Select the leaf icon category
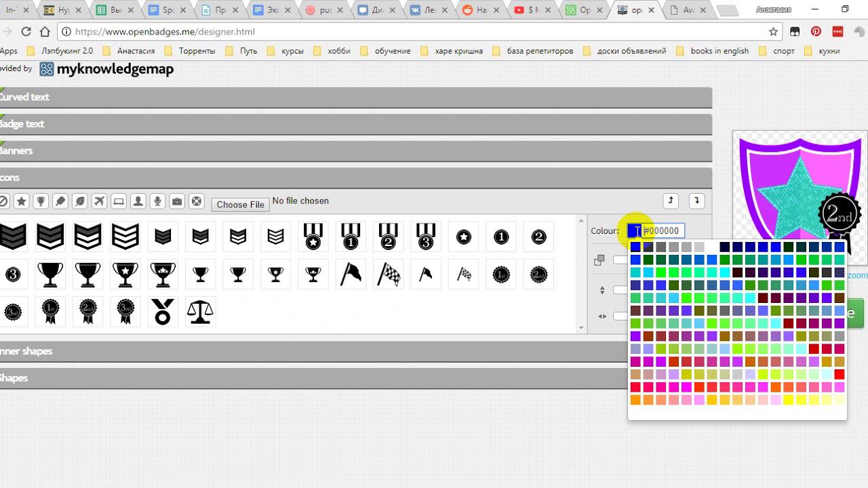The height and width of the screenshot is (488, 868). [x=80, y=201]
